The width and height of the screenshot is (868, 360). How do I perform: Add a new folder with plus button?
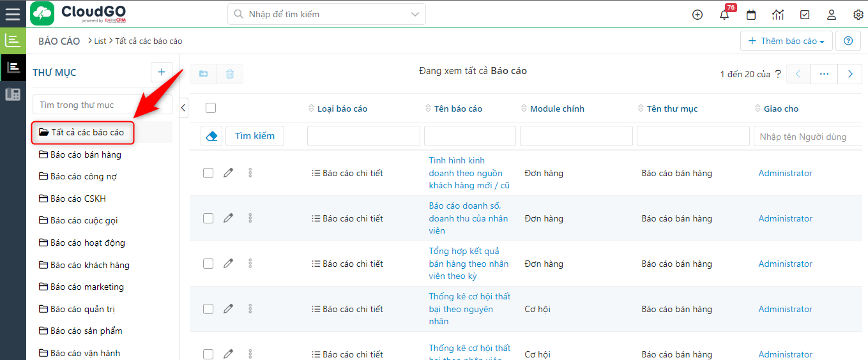(162, 72)
